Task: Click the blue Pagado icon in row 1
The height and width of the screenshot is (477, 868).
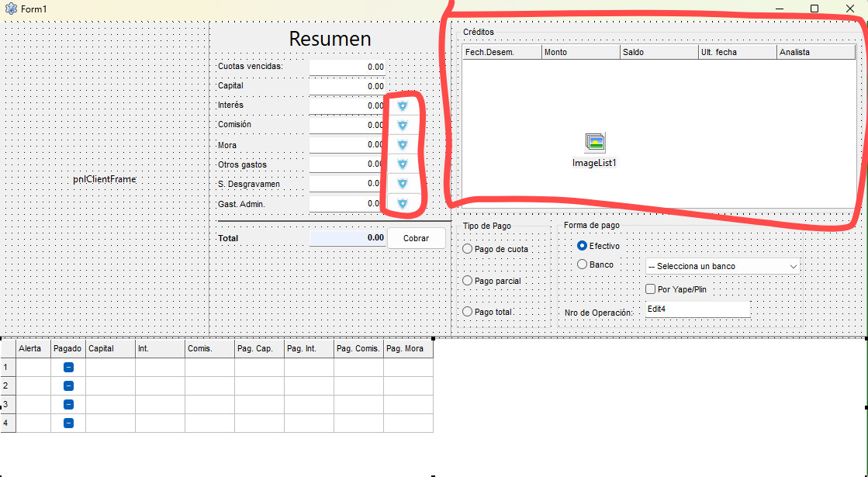Action: pos(68,368)
